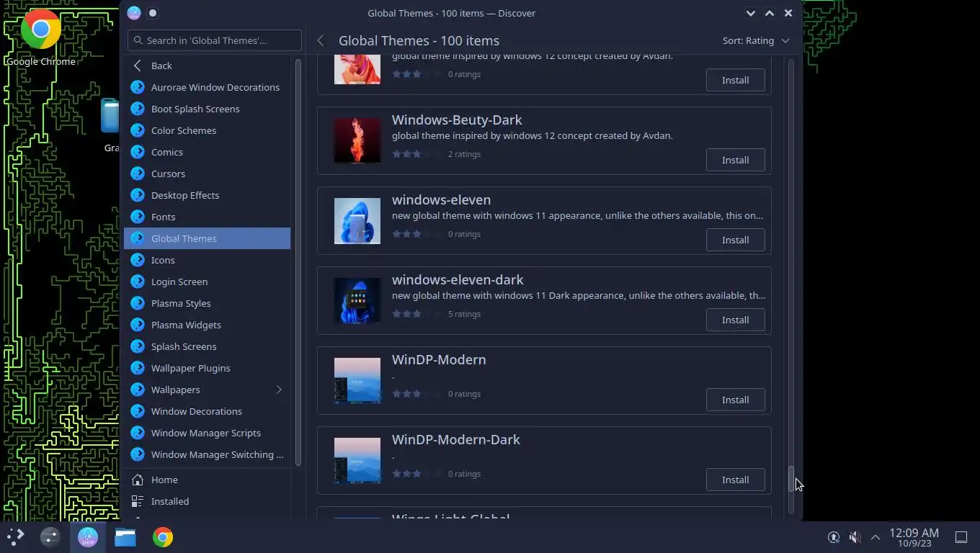Click Window Manager Switching icon
980x553 pixels.
point(138,454)
